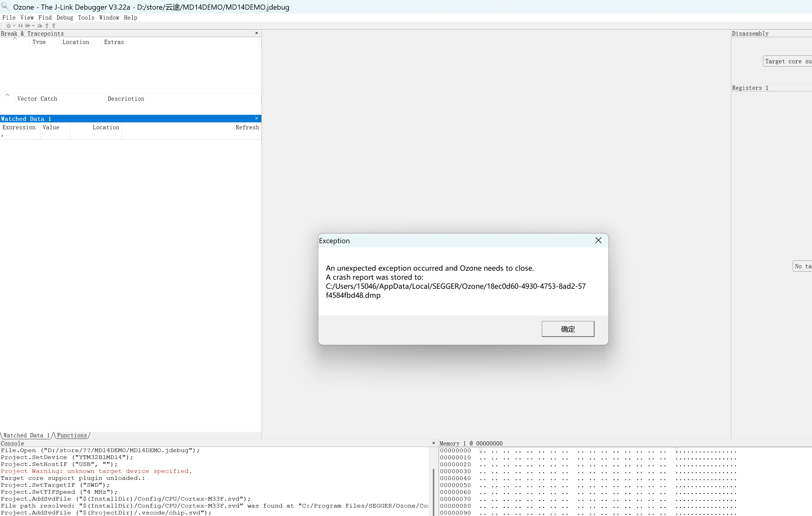The image size is (812, 516).
Task: Close the Console panel
Action: tap(434, 443)
